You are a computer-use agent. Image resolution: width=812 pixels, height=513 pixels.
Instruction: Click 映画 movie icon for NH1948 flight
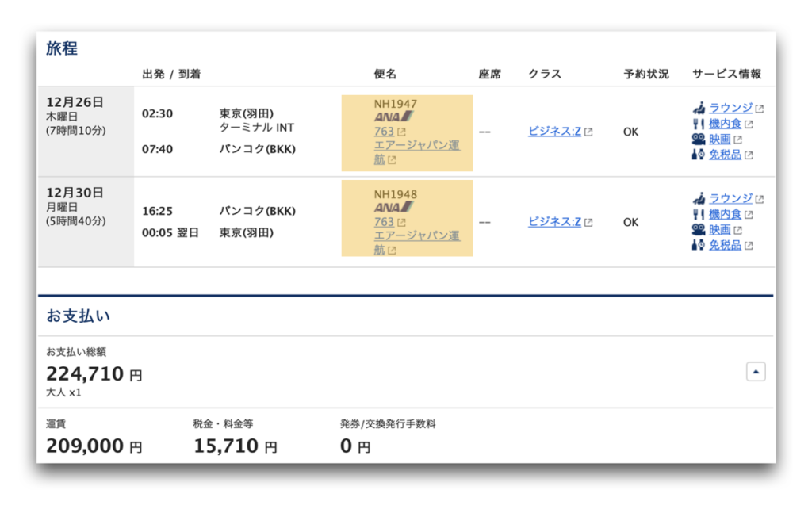pyautogui.click(x=699, y=229)
